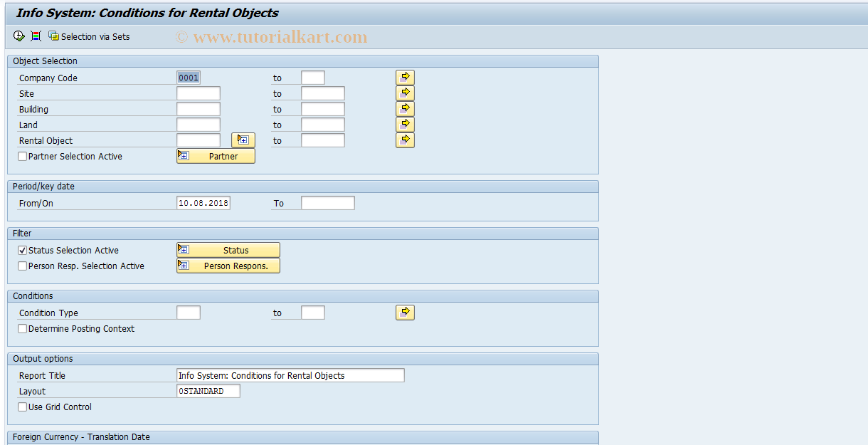Click Rental Object to field
868x445 pixels.
(323, 140)
